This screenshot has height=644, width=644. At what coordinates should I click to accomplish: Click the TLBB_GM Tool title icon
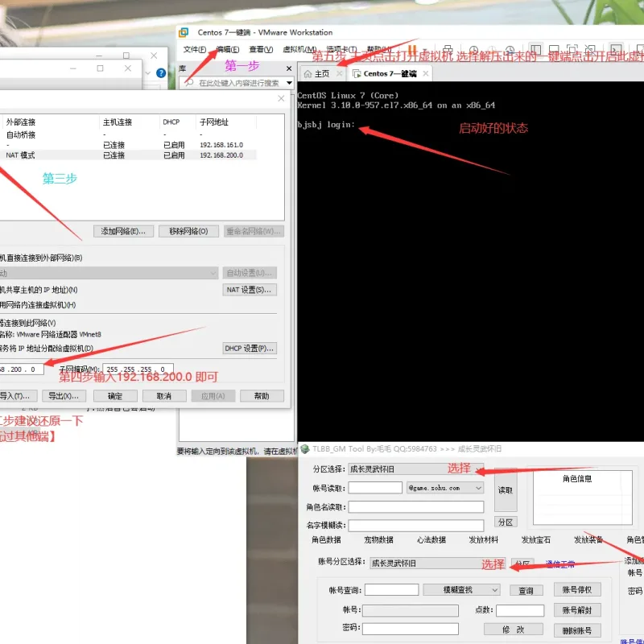pos(305,449)
